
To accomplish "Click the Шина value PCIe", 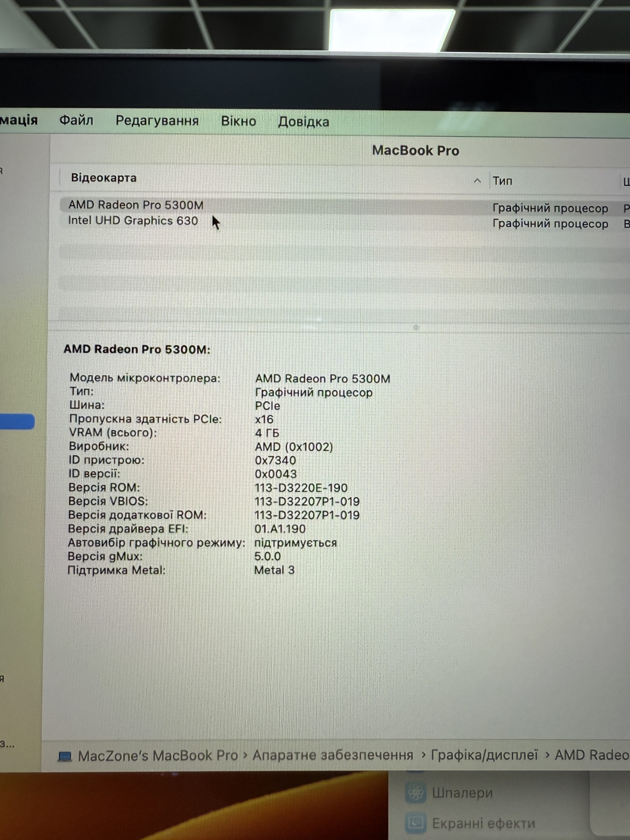I will click(267, 406).
